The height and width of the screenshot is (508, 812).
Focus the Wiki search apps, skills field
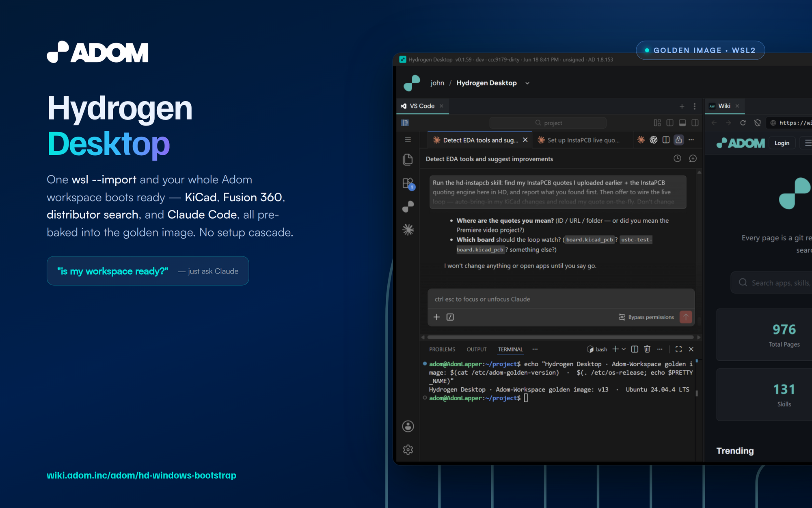(x=771, y=283)
